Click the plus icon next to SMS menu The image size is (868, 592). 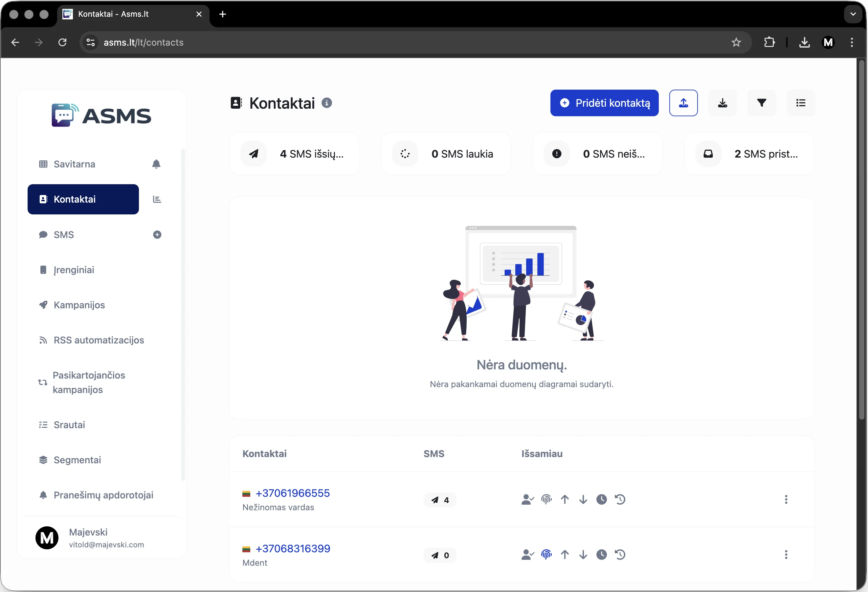point(157,234)
